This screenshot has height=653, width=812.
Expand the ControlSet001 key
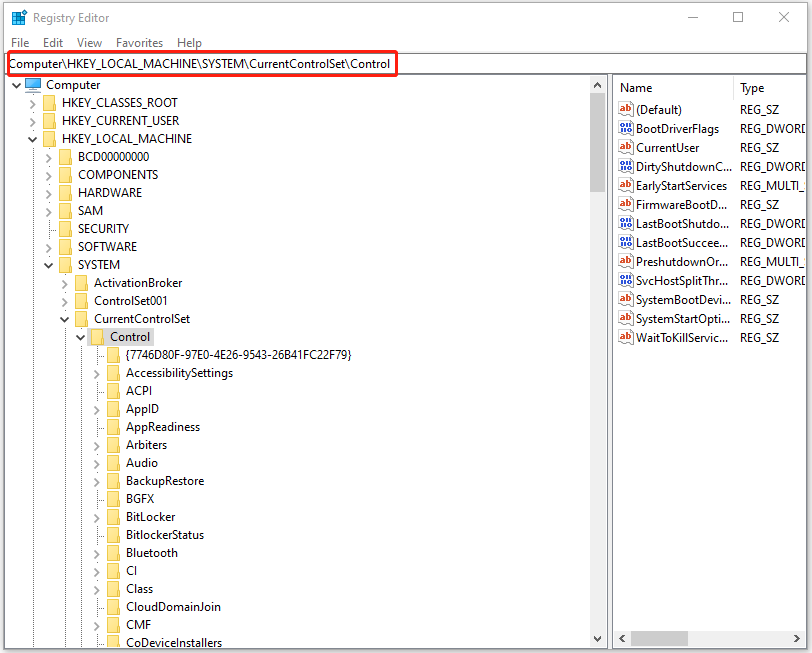pos(65,301)
